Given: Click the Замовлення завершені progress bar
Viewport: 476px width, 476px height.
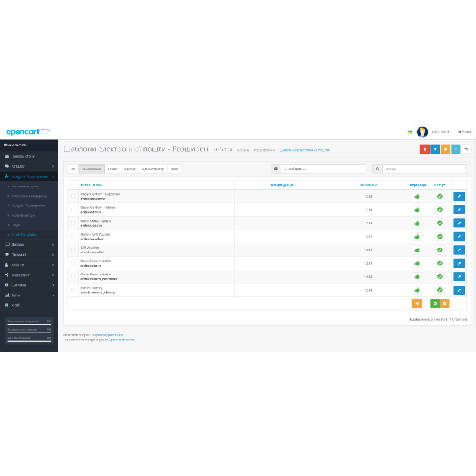Looking at the screenshot, I should click(x=28, y=321).
